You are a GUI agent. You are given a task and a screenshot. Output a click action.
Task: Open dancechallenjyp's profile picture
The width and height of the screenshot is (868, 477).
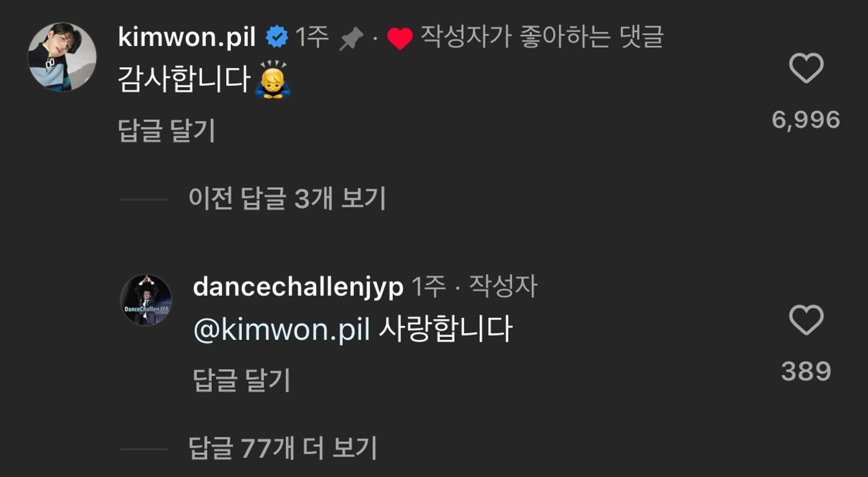(147, 301)
